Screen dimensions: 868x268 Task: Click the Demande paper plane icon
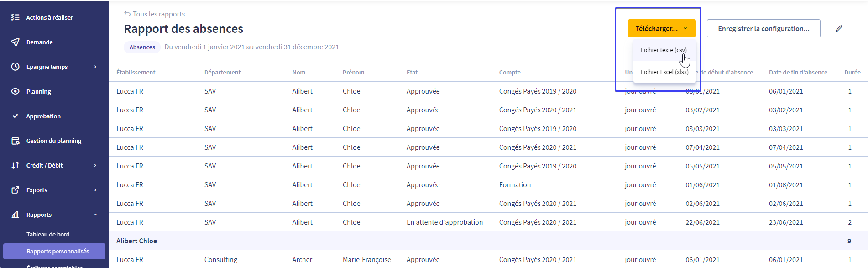pyautogui.click(x=15, y=42)
